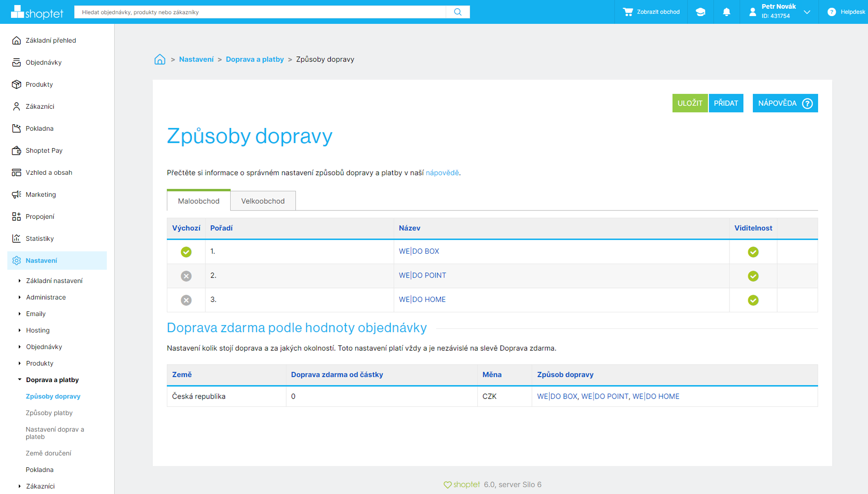Expand Administrace submenu
868x494 pixels.
click(20, 297)
